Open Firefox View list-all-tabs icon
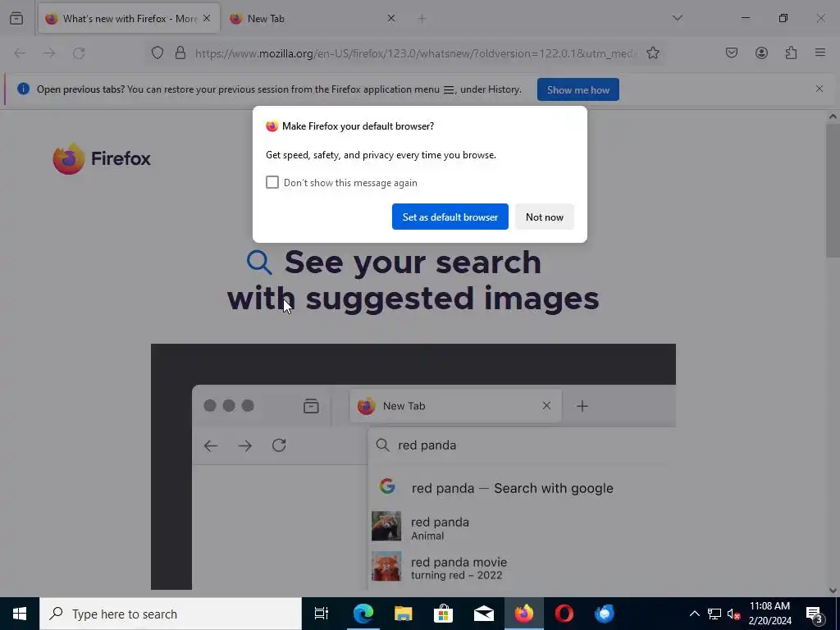The image size is (840, 630). click(x=16, y=18)
